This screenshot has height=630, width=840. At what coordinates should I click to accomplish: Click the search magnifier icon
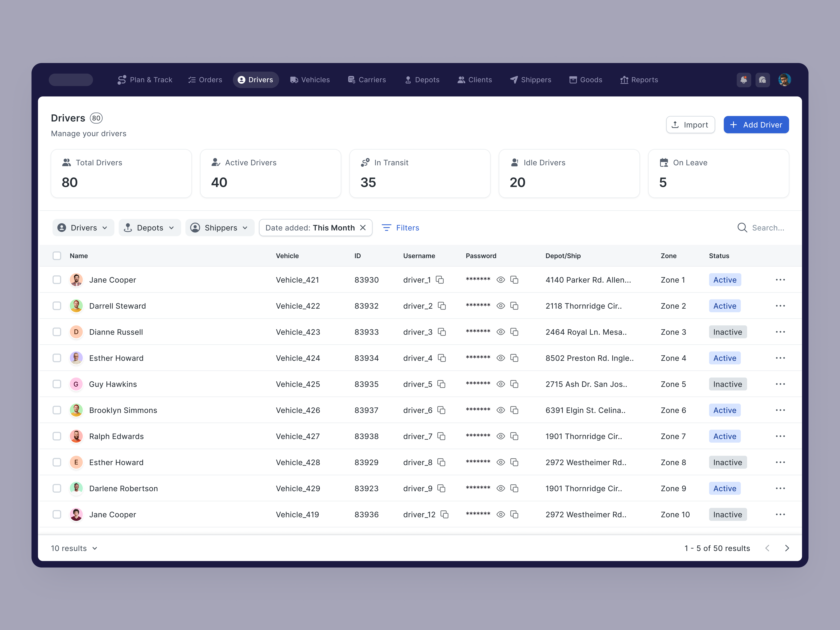pyautogui.click(x=742, y=227)
